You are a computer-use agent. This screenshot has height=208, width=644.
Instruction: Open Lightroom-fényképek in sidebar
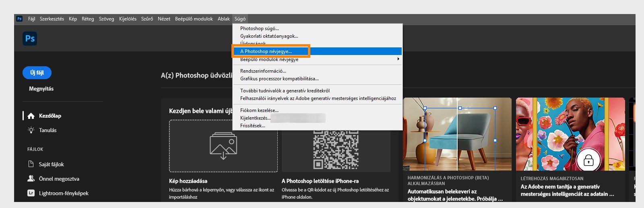64,193
